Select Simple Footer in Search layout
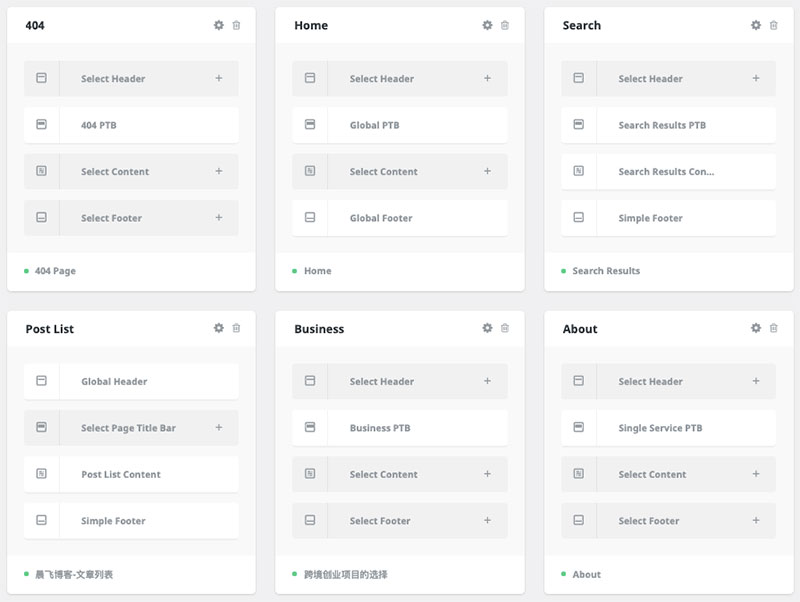The width and height of the screenshot is (800, 602). [x=668, y=218]
